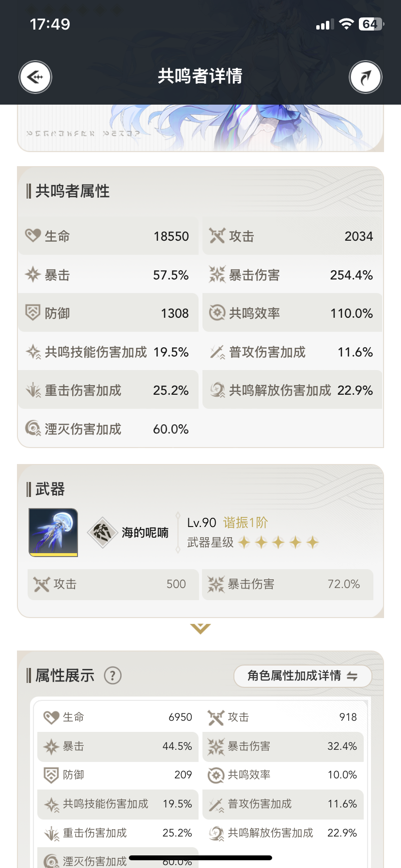Tap the 攻击 2034 crossed swords icon

(x=217, y=236)
